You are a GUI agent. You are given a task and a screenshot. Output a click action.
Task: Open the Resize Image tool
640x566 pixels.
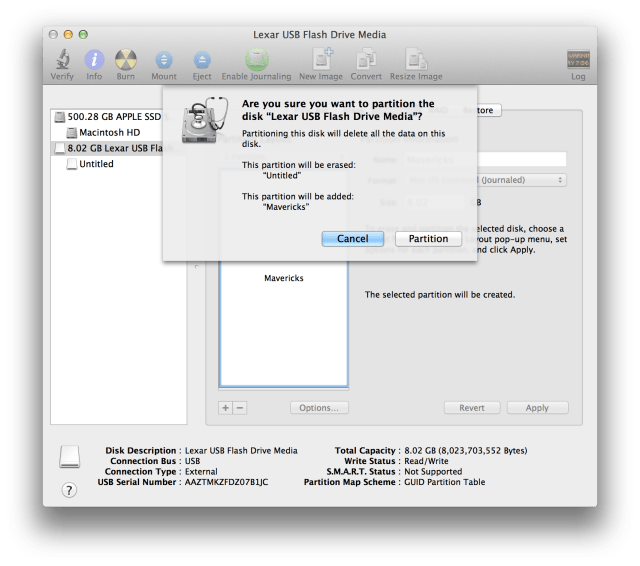click(416, 59)
